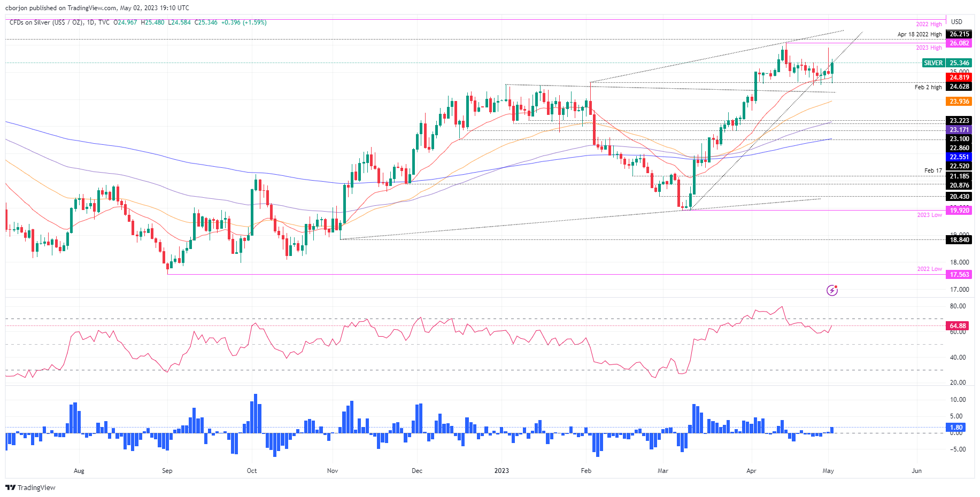Select the magenta 17.563 price tag
Viewport: 980px width, 497px height.
coord(960,275)
